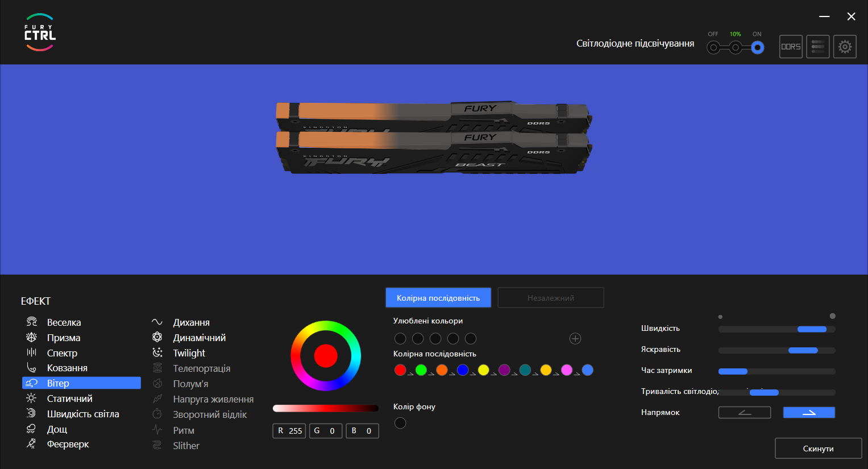
Task: Click the Напруга живлення icon
Action: [x=157, y=399]
